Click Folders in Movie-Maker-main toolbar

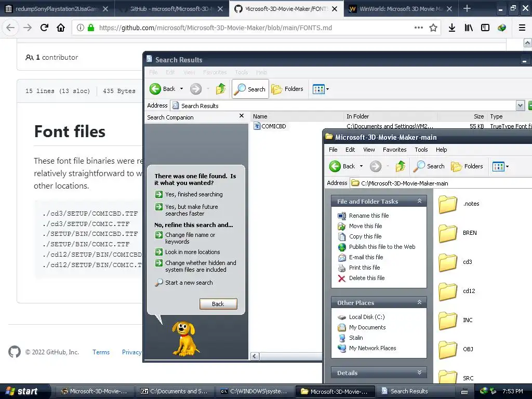467,166
